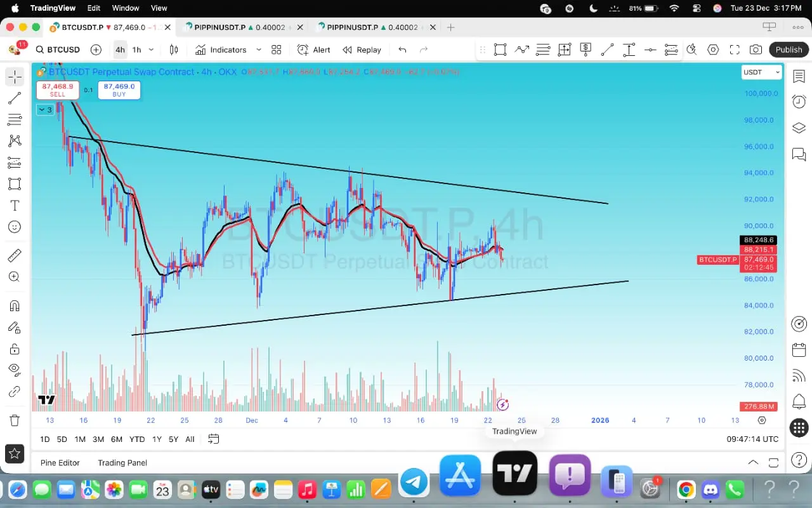
Task: Select the crosshair cursor tool
Action: [15, 77]
